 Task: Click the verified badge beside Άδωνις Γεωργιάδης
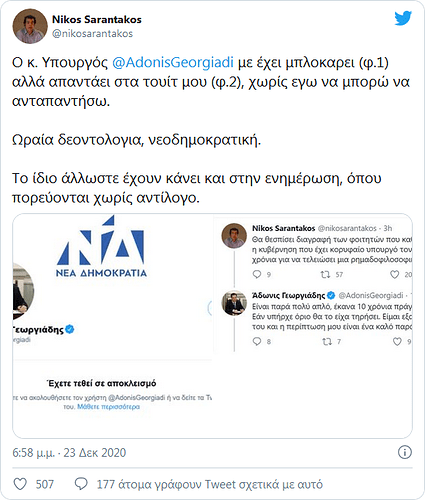click(331, 295)
